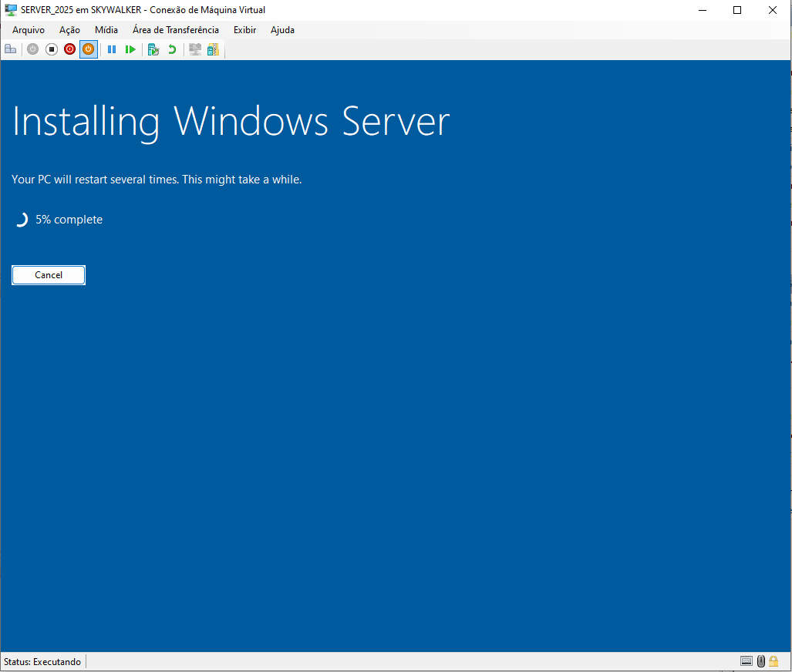Click the keyboard status bar icon
792x672 pixels.
coord(746,661)
